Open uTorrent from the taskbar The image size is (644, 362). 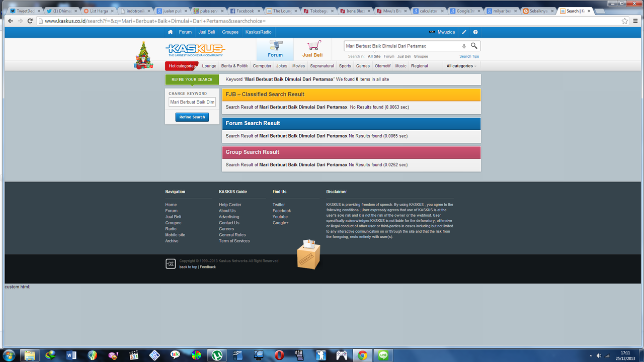pos(217,355)
